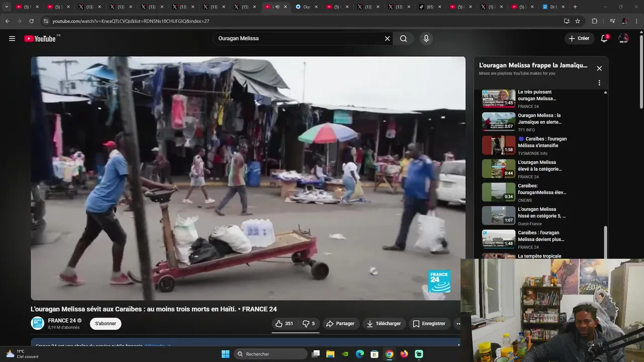
Task: Open 'L'ouragan Melissa élevé à la catégorie' title
Action: (x=540, y=166)
